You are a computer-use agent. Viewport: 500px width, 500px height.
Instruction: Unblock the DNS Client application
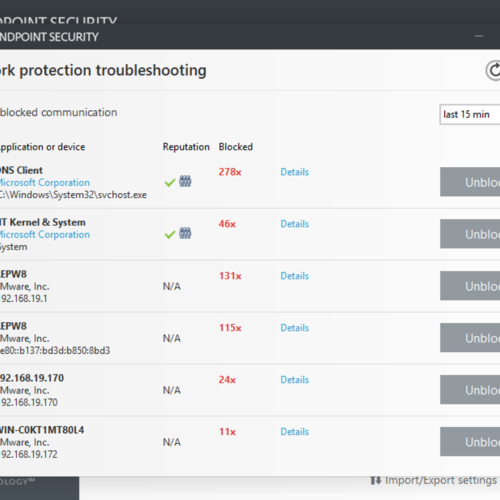coord(470,182)
